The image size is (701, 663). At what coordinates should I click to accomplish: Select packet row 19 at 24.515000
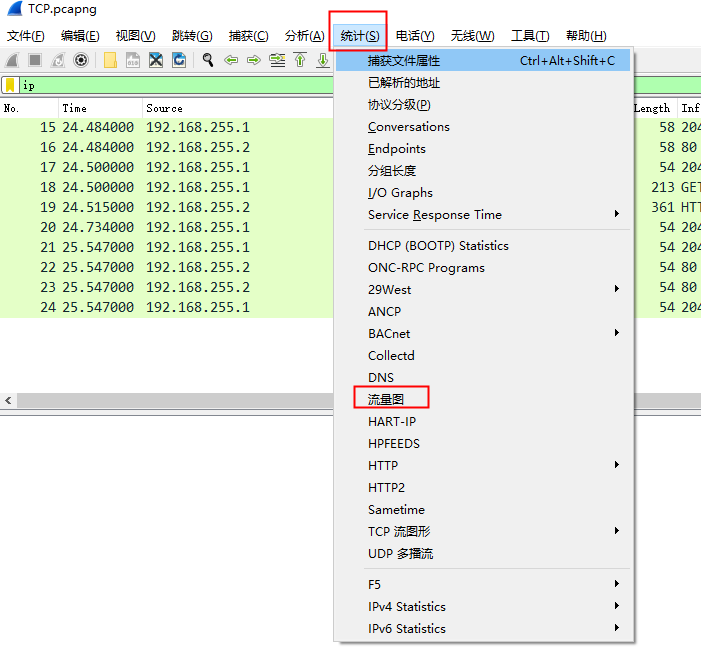[167, 207]
